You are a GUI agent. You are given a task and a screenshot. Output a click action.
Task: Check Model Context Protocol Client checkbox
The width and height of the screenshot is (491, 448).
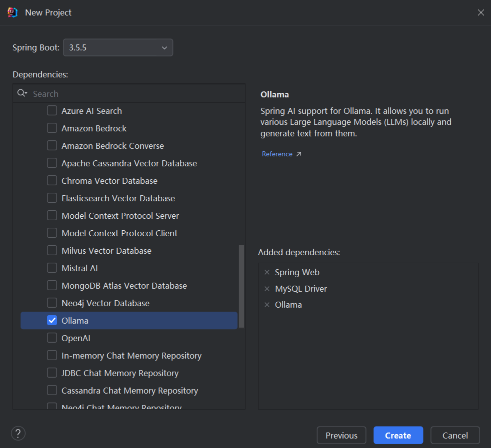[52, 233]
